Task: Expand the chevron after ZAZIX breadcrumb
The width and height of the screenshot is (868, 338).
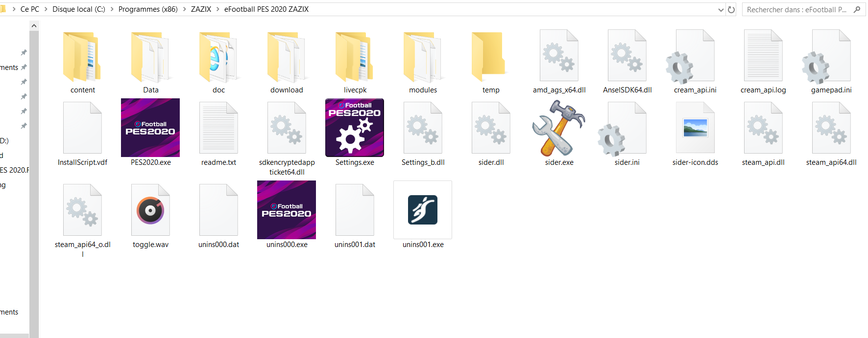Action: pos(218,9)
